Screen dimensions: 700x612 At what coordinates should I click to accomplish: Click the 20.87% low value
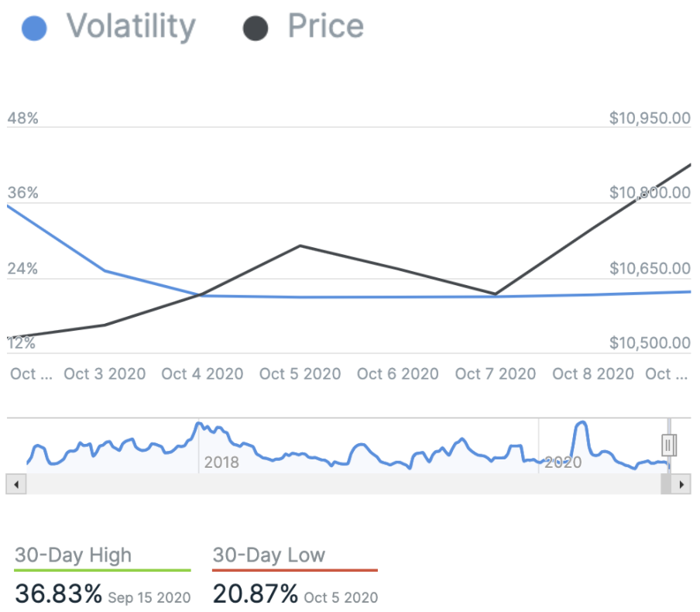255,594
